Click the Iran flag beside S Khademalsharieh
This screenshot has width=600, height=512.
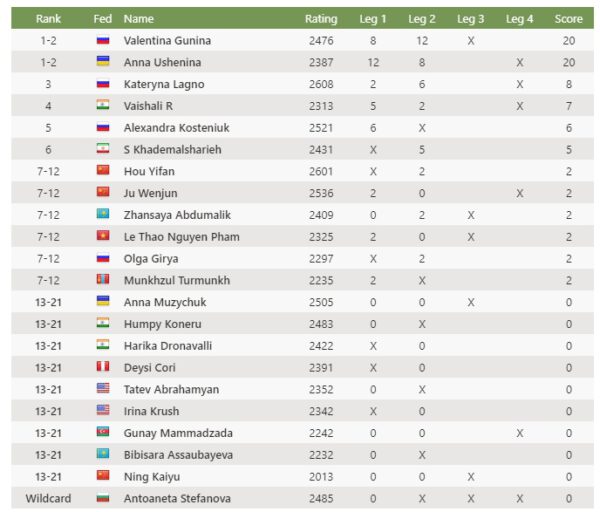[102, 149]
